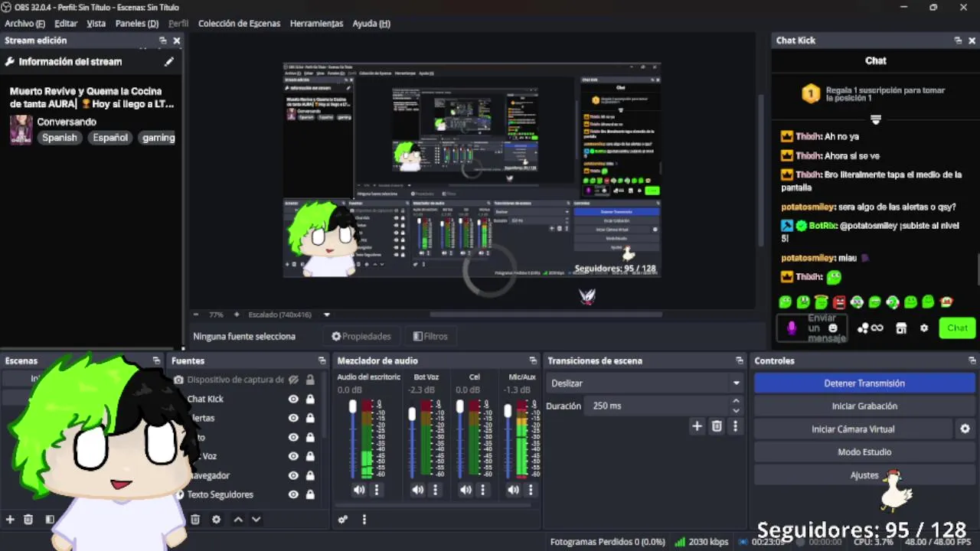Collapse the chat leaderboard banner arrow
The height and width of the screenshot is (551, 980).
(876, 119)
